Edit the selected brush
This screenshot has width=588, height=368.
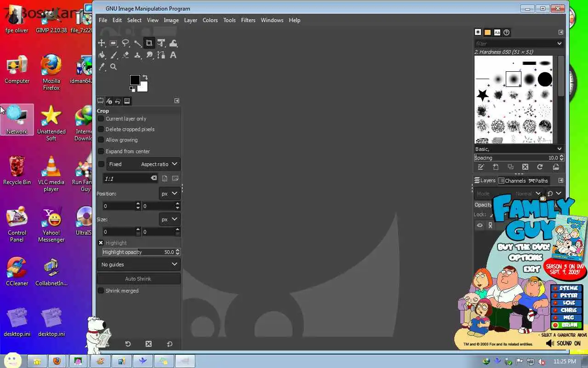point(481,167)
